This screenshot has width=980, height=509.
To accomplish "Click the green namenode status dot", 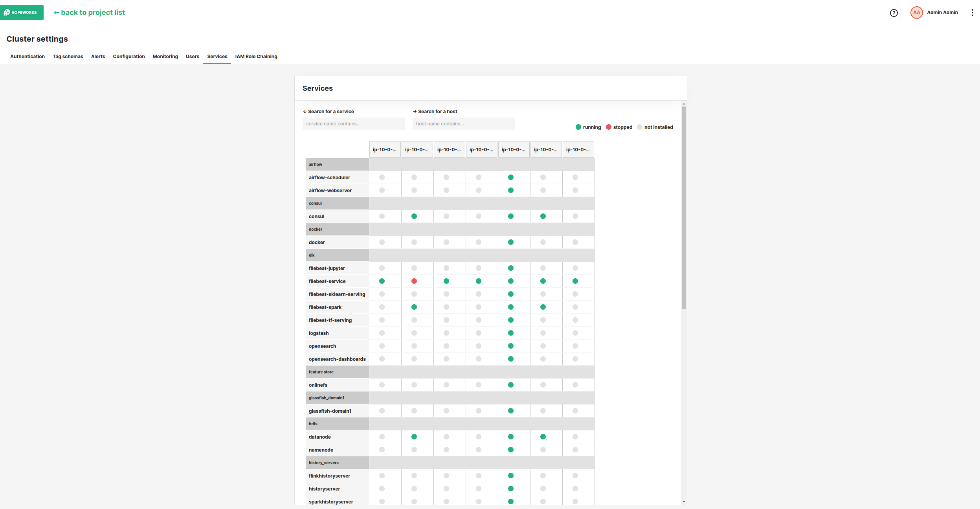I will [x=510, y=450].
